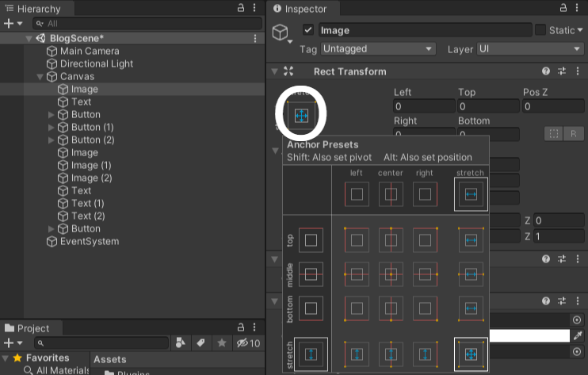Click the middle row header anchor icon
Screen dimensions: 588x375
pos(311,274)
